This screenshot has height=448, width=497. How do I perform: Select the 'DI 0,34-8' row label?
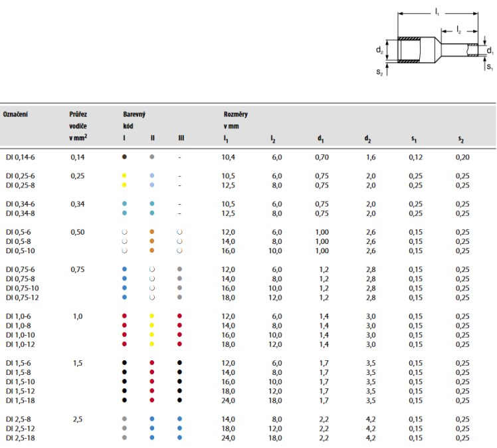pyautogui.click(x=21, y=213)
